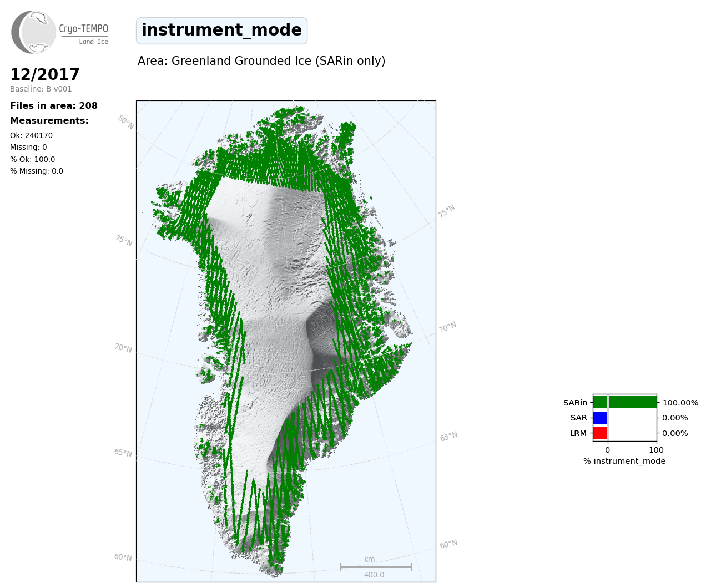This screenshot has height=588, width=706.
Task: Click the 0.00% value next to LRM
Action: 675,433
